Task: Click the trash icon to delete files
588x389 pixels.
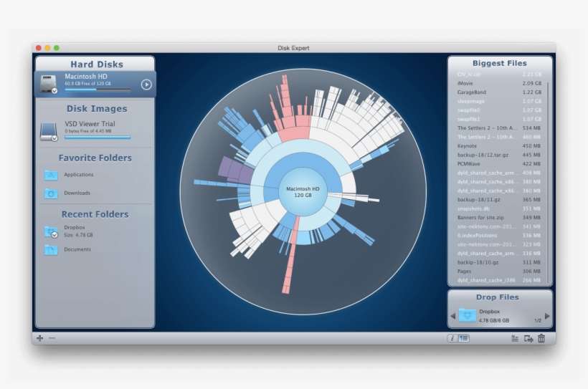Action: [541, 338]
